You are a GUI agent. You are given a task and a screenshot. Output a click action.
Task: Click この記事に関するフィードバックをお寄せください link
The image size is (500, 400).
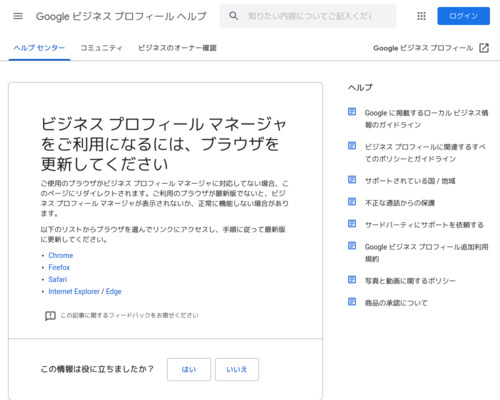click(129, 315)
